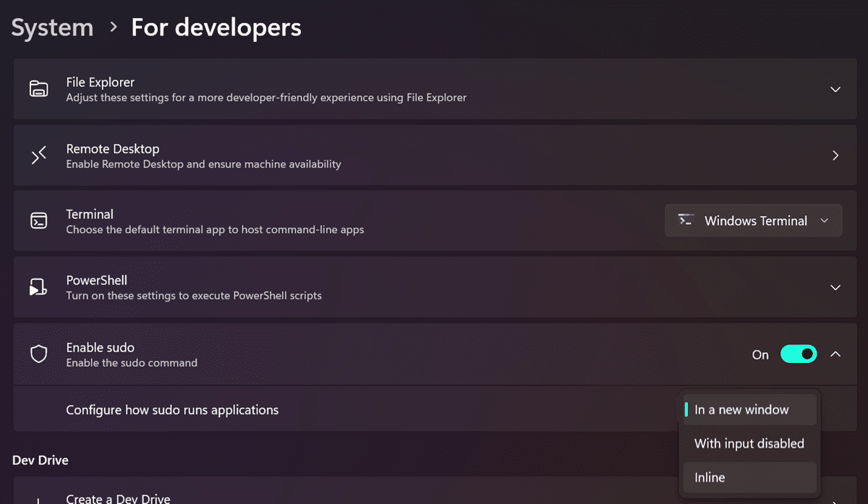Open the 'Create a Dev Drive' row

118,498
